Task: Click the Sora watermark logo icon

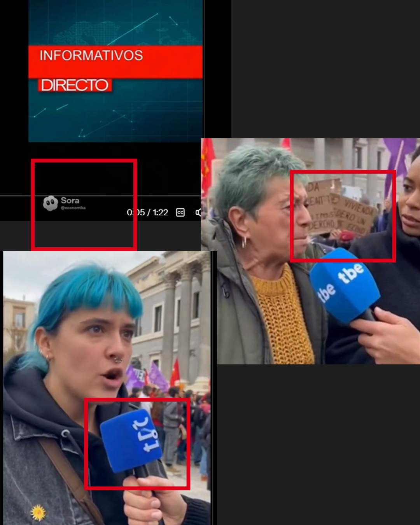Action: [x=50, y=203]
